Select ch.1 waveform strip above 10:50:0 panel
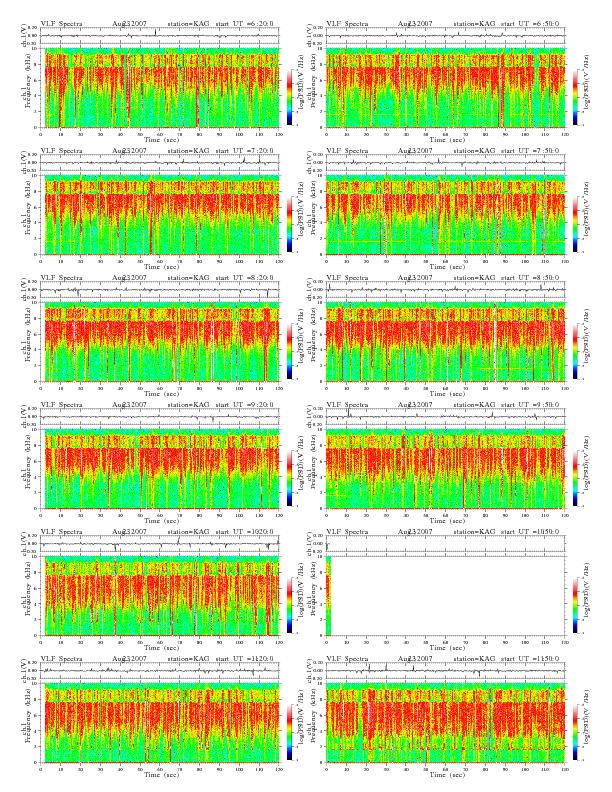Image resolution: width=612 pixels, height=792 pixels. 445,543
